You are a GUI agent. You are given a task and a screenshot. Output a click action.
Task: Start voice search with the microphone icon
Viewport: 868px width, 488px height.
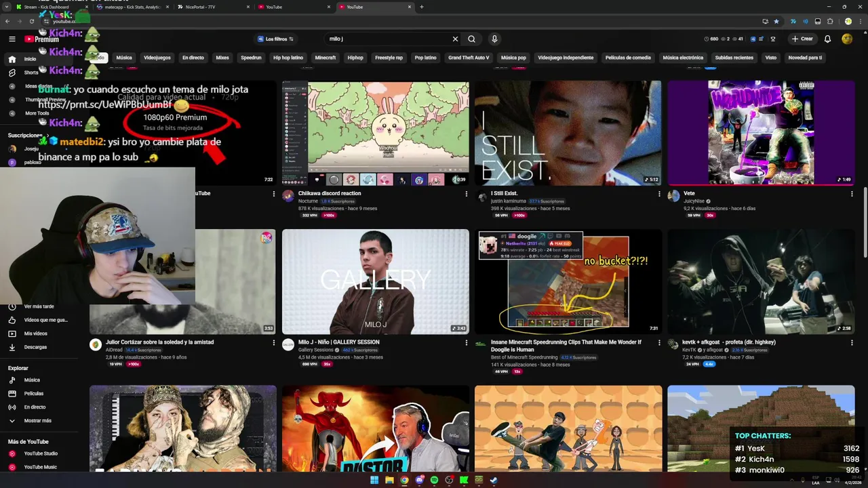(494, 39)
